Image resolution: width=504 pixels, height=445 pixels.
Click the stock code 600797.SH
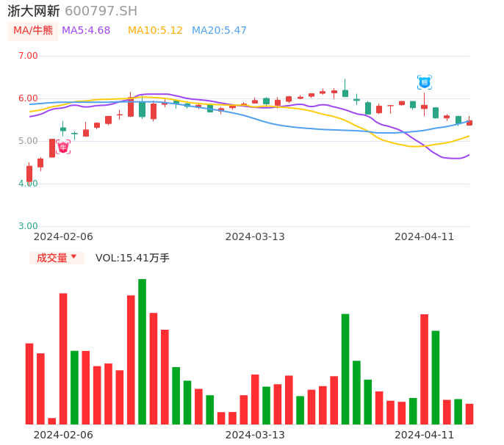point(101,11)
